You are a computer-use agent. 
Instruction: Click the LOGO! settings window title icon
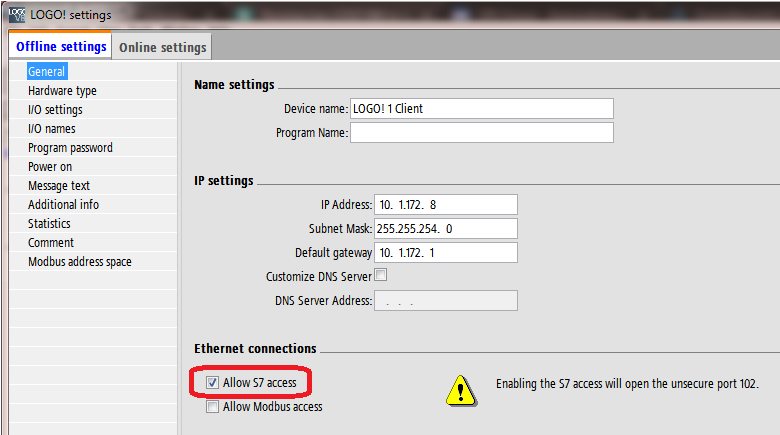[16, 15]
